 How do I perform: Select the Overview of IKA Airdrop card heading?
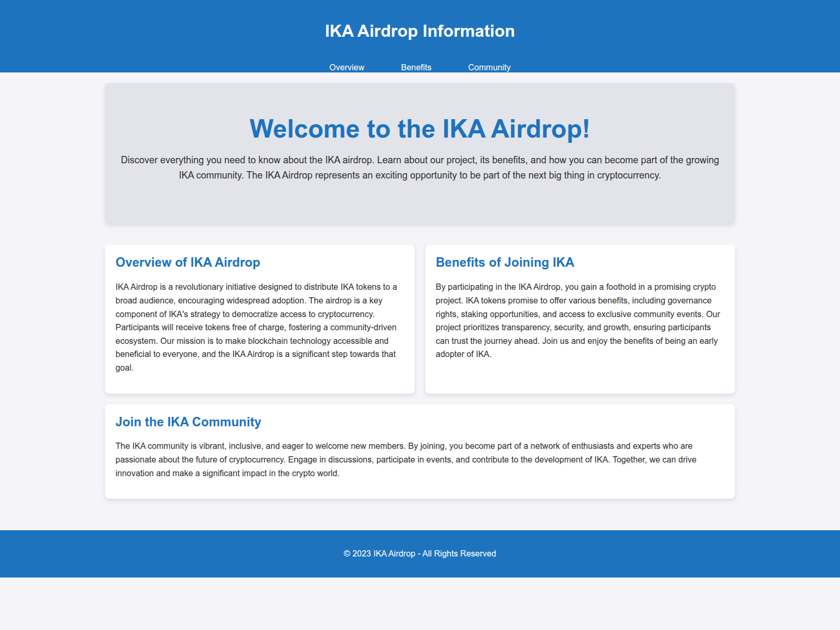pyautogui.click(x=187, y=262)
